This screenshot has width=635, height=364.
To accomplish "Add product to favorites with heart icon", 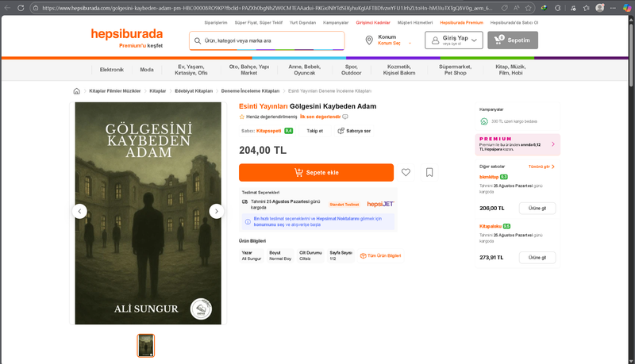I will 406,173.
